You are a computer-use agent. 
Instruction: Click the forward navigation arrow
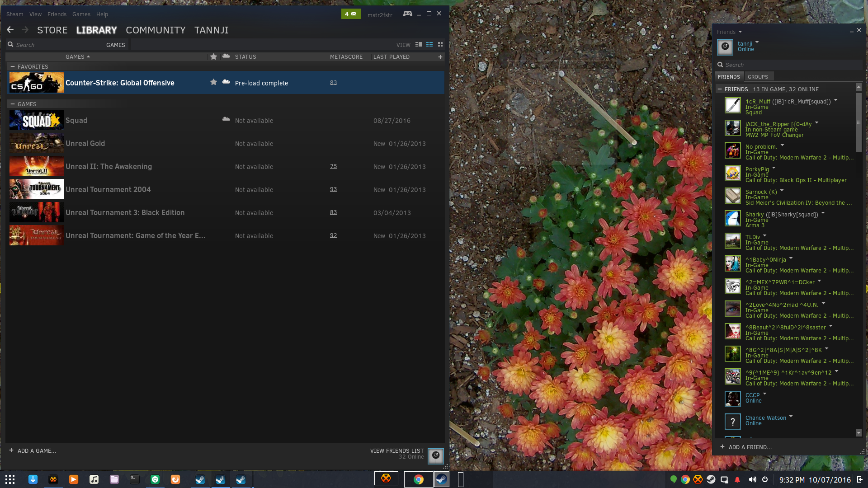[x=25, y=30]
